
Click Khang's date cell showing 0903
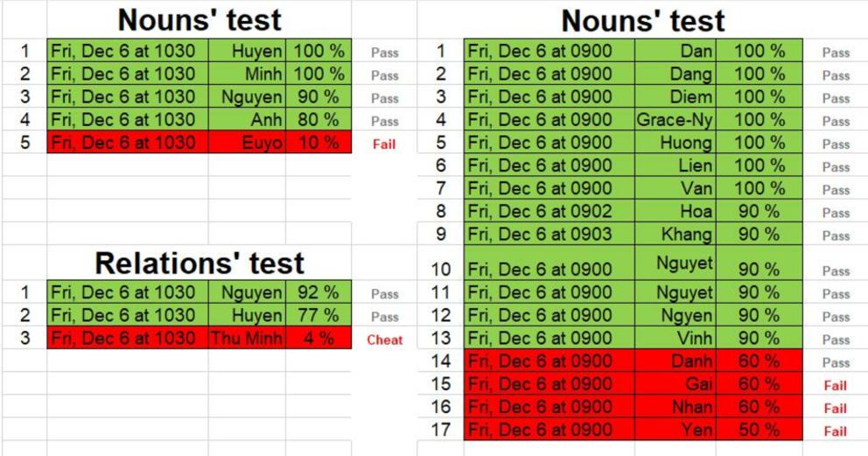coord(549,234)
